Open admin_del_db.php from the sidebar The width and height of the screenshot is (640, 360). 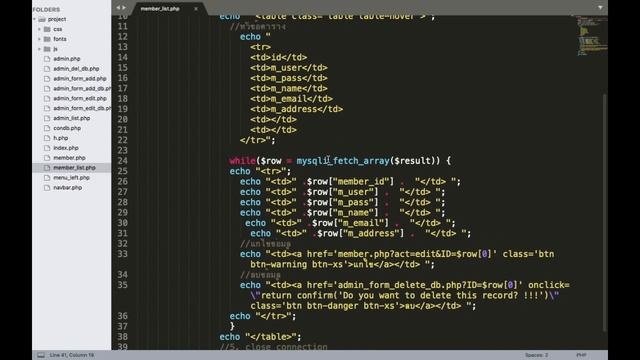(x=76, y=69)
